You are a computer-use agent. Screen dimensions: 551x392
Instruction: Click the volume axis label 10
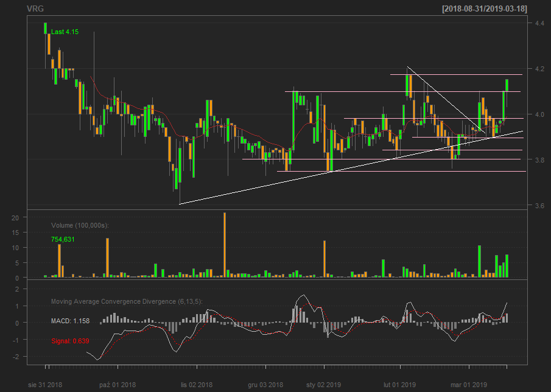click(15, 248)
